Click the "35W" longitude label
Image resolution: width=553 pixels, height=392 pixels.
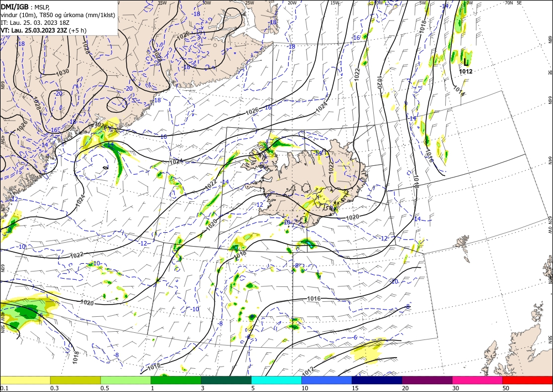coord(162,3)
